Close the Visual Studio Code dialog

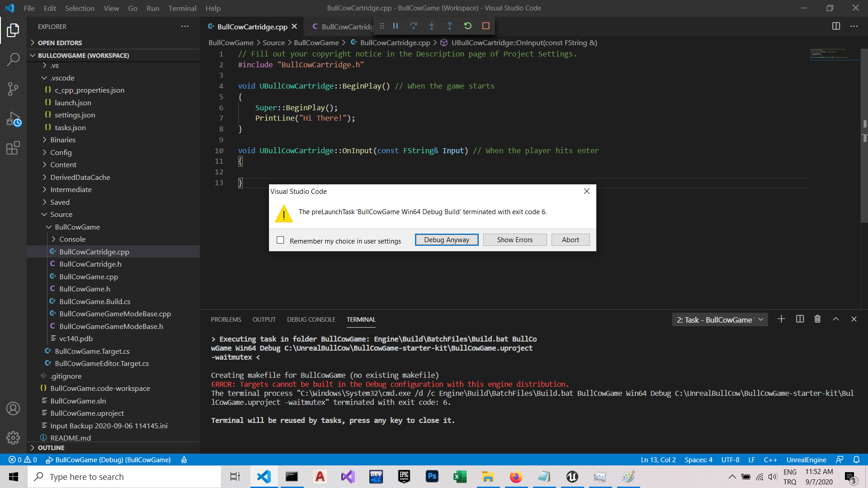587,192
